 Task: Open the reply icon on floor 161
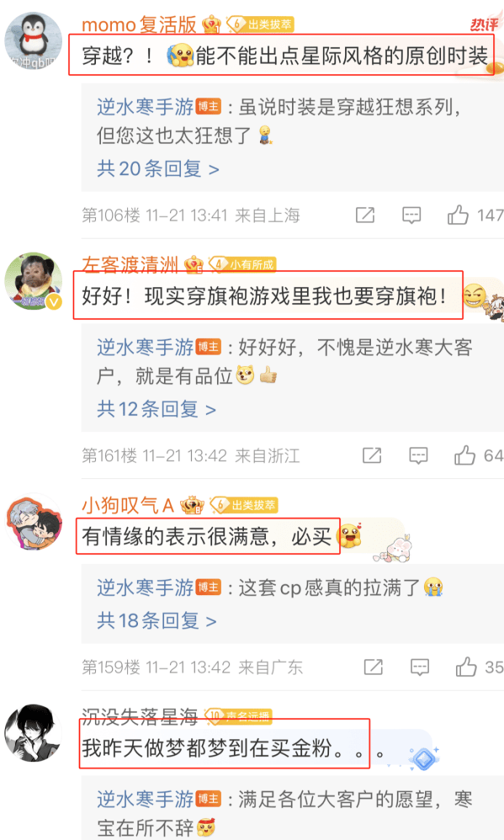coord(418,456)
